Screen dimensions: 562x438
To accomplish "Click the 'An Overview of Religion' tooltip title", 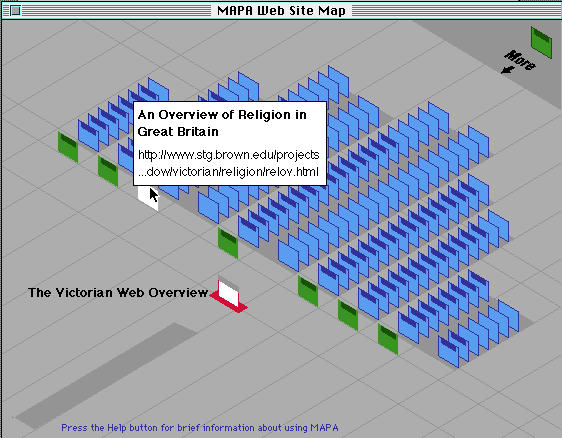I will point(222,123).
